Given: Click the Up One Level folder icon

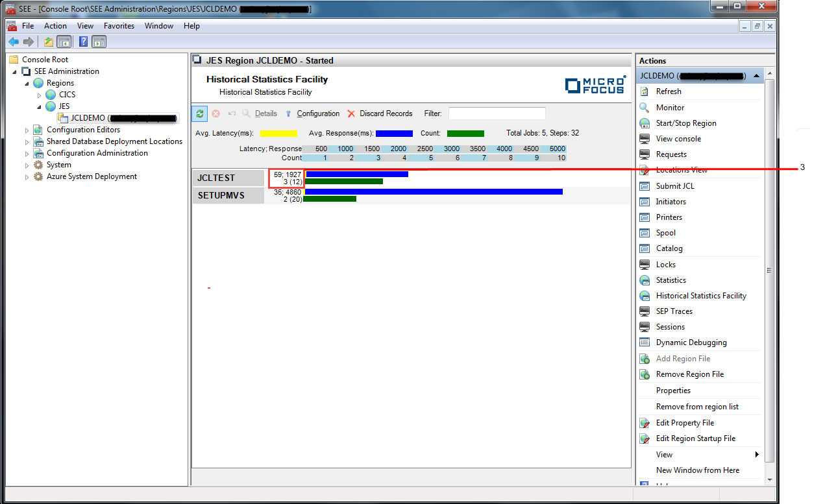Looking at the screenshot, I should (49, 42).
